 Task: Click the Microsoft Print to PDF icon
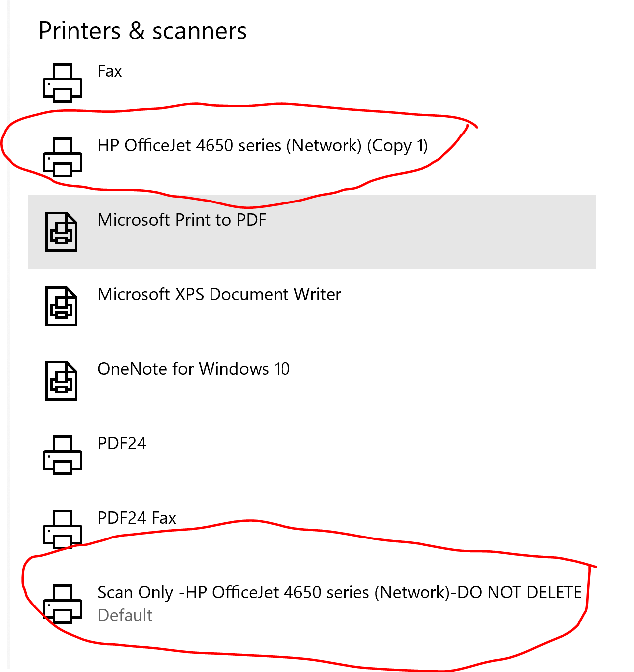pos(61,232)
